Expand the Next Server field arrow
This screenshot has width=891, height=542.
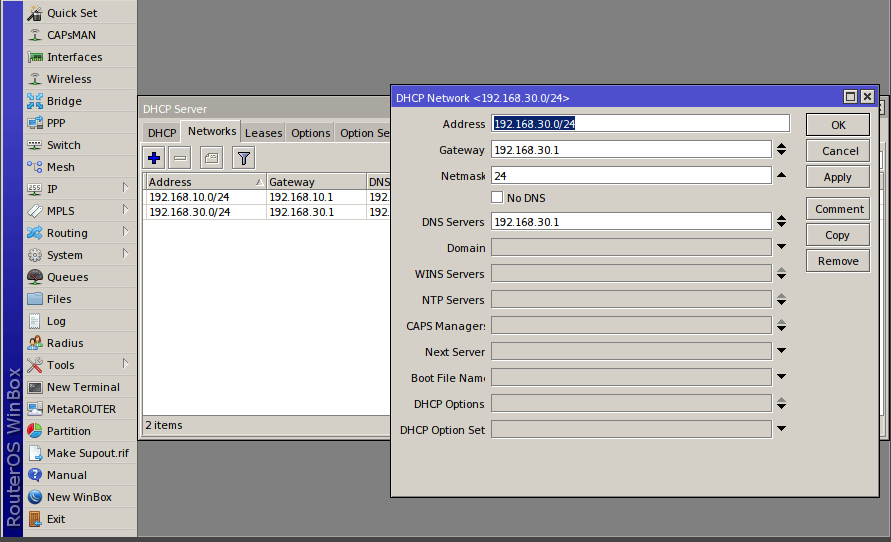pos(781,351)
